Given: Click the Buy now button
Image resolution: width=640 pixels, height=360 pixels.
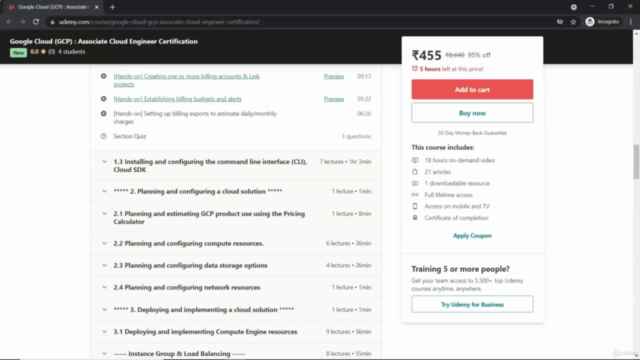Looking at the screenshot, I should click(472, 113).
